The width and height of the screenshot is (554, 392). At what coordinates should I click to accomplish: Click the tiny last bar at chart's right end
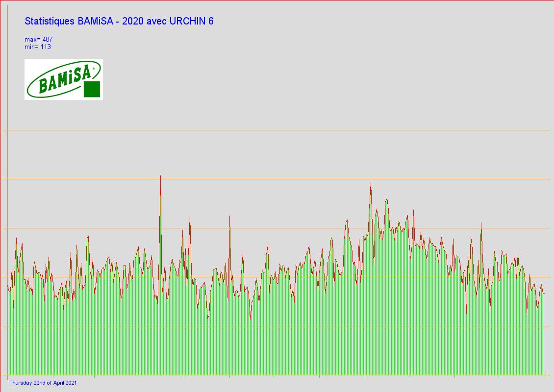coord(546,372)
